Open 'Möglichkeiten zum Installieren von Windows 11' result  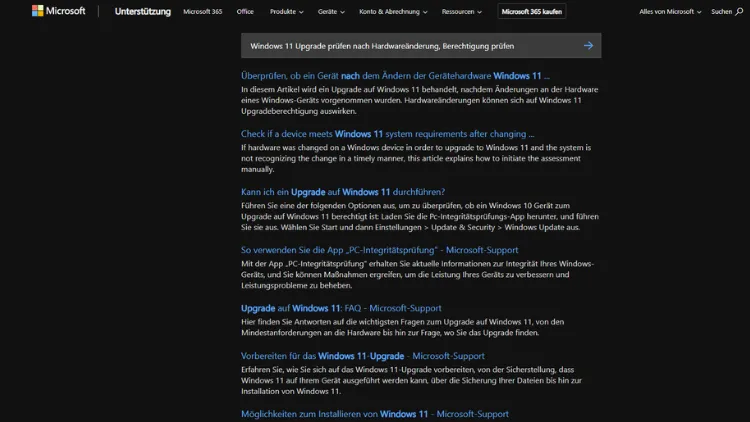(x=375, y=414)
